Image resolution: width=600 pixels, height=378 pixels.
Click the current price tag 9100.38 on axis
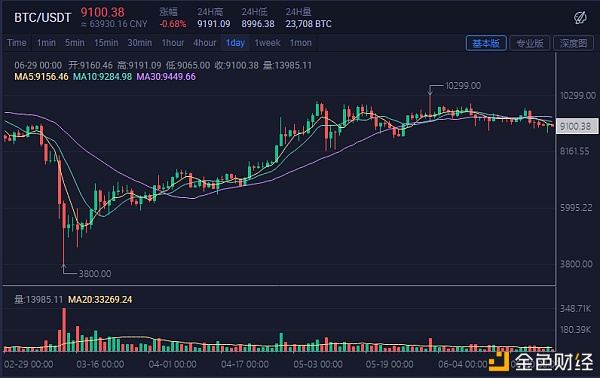[x=577, y=126]
